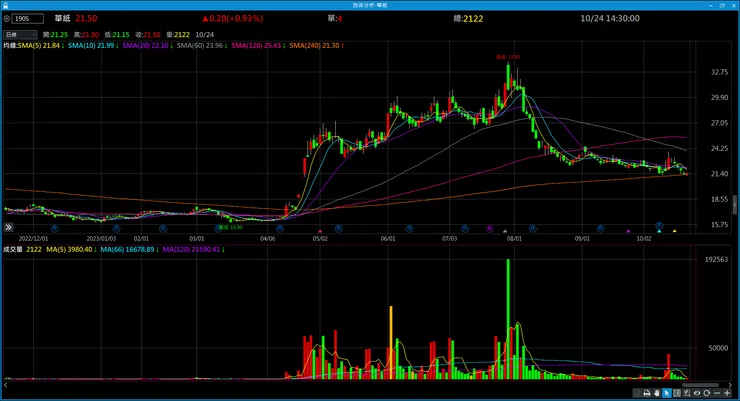
Task: Print the chart with the printer icon
Action: [647, 393]
